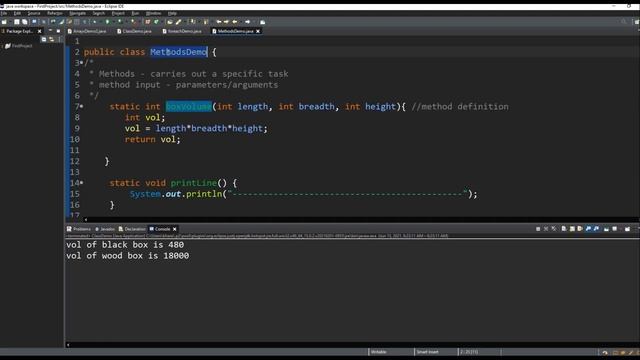
Task: Run the program with green Run icon
Action: [x=107, y=22]
